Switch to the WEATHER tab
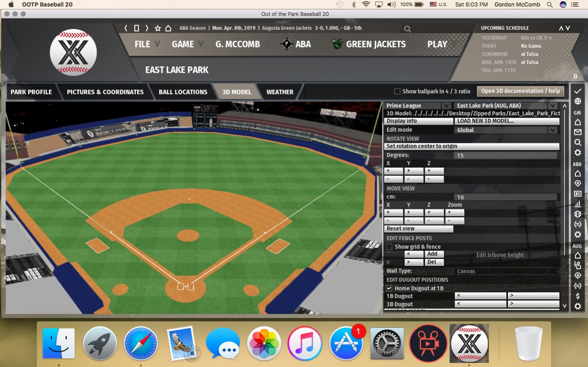This screenshot has width=588, height=367. 280,92
